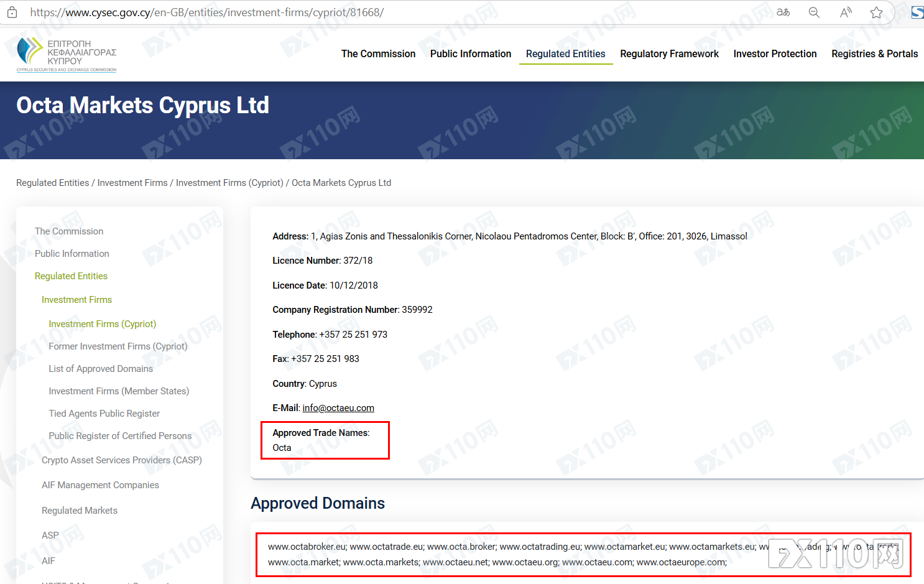Viewport: 924px width, 584px height.
Task: Open Regulated Markets sidebar link
Action: click(80, 511)
